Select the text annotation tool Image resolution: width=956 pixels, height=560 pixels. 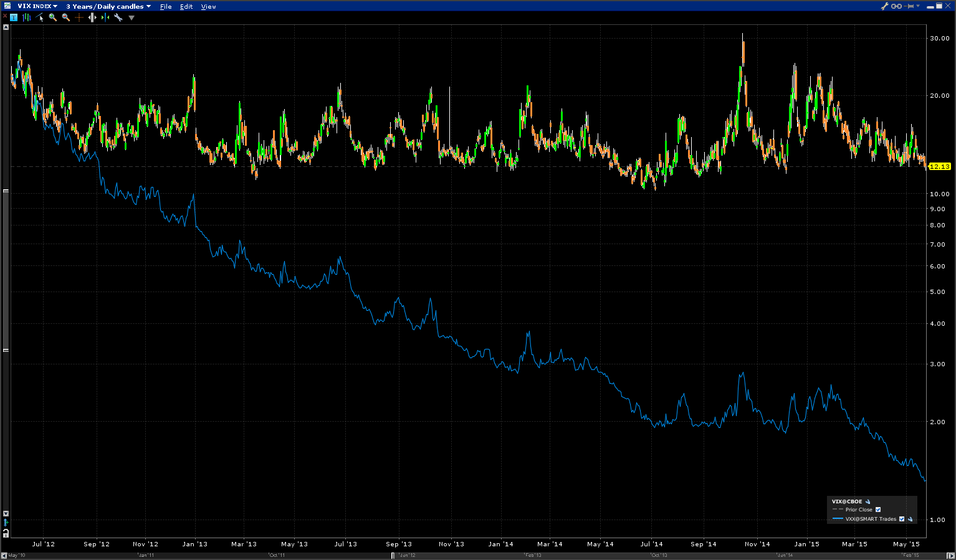click(14, 17)
